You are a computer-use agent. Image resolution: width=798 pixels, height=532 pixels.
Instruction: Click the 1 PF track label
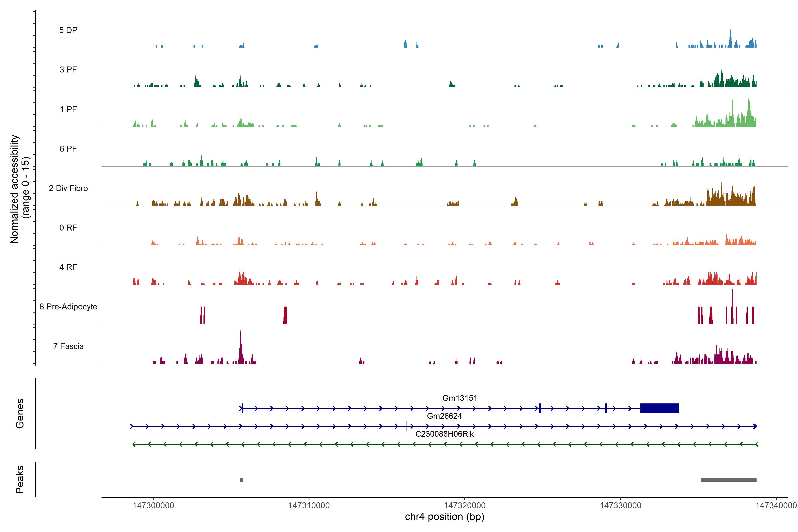[68, 109]
